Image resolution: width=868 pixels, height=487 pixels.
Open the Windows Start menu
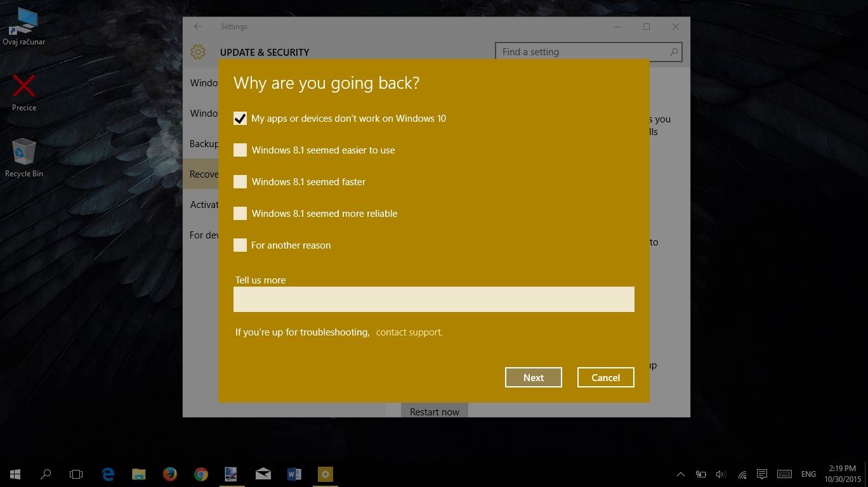pyautogui.click(x=15, y=474)
